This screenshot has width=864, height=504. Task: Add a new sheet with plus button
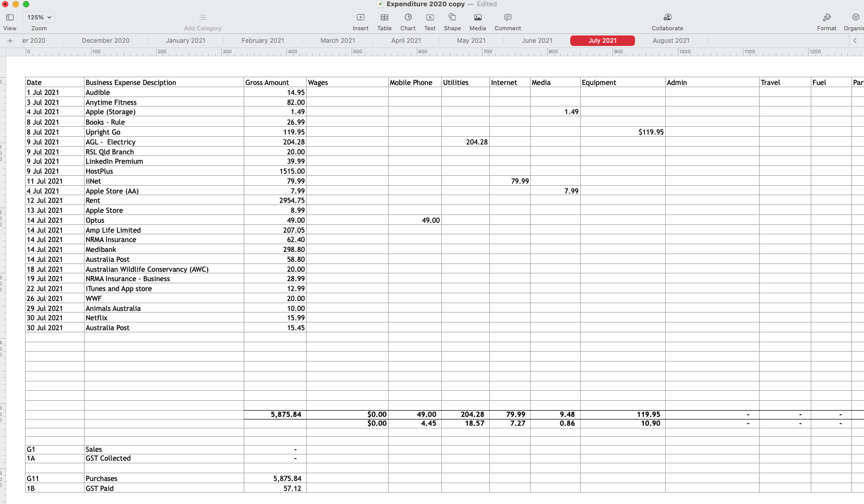point(9,41)
